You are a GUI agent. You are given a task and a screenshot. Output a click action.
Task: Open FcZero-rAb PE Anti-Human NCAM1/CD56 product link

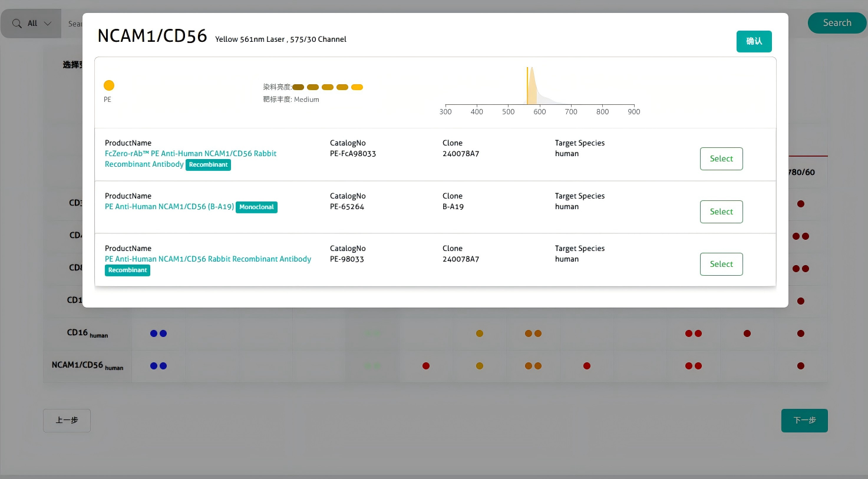click(x=190, y=154)
